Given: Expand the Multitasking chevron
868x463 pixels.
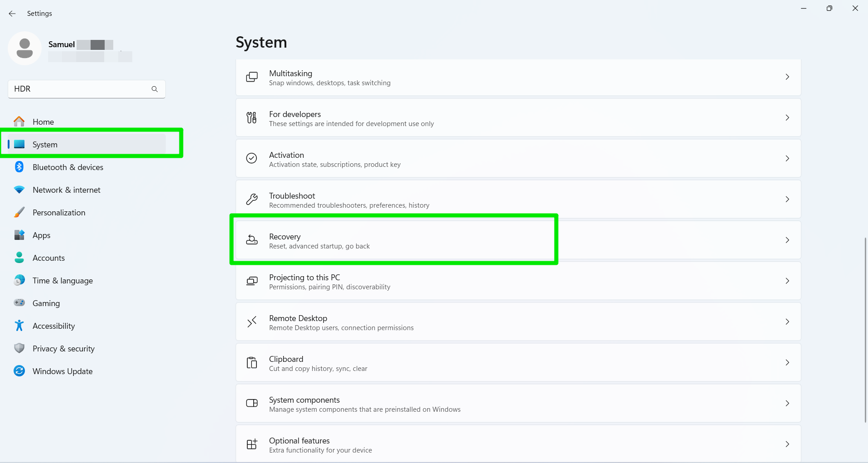Looking at the screenshot, I should coord(787,77).
